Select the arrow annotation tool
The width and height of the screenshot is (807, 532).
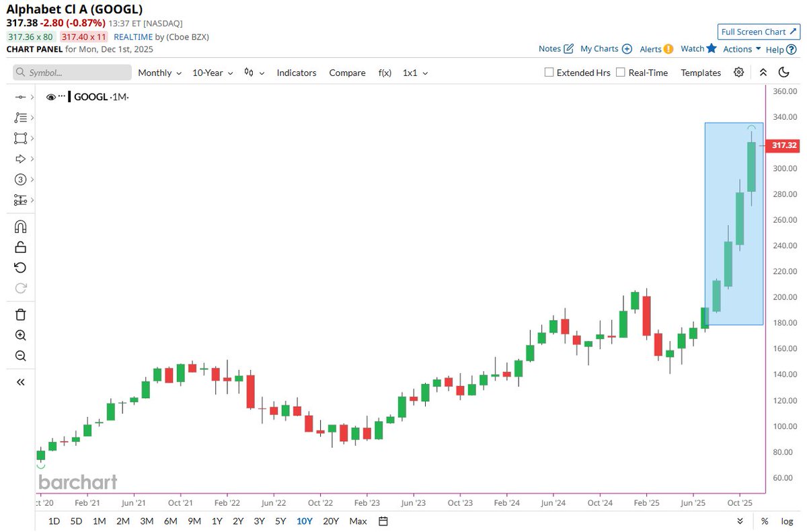point(20,159)
